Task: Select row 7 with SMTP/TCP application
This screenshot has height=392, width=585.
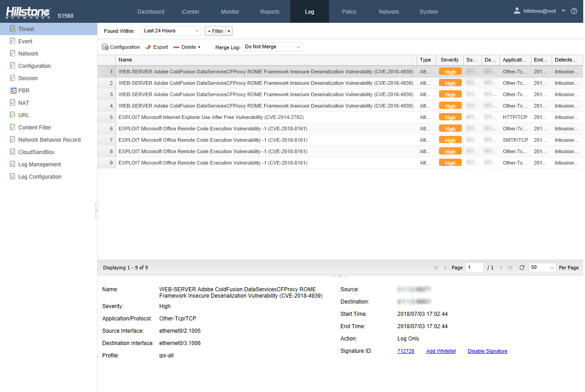Action: 340,140
